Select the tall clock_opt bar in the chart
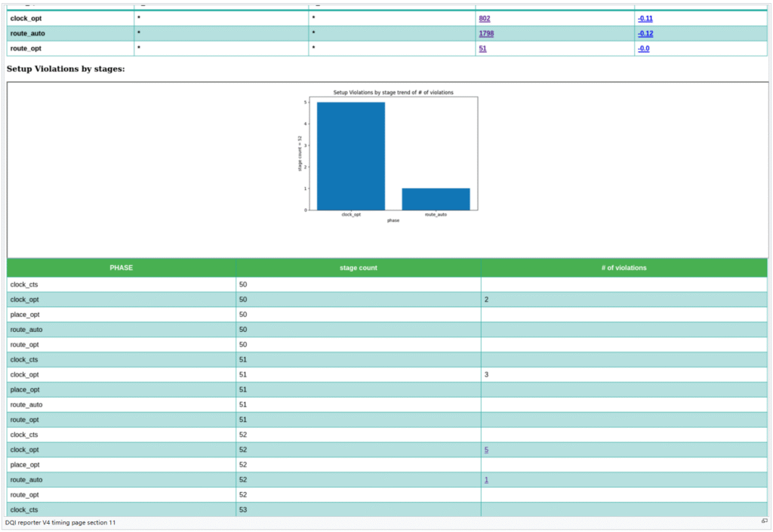773x532 pixels. (x=351, y=155)
